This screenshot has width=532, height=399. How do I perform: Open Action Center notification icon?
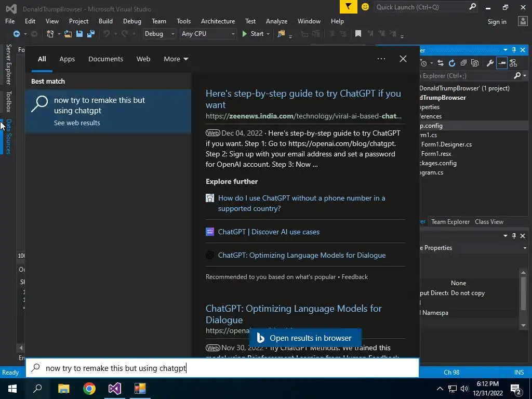516,389
